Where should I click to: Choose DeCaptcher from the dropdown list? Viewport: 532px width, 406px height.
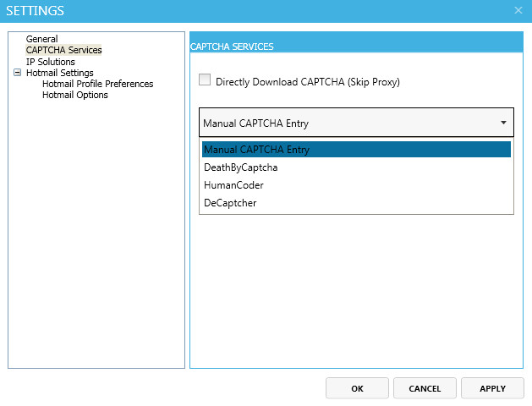pyautogui.click(x=230, y=203)
